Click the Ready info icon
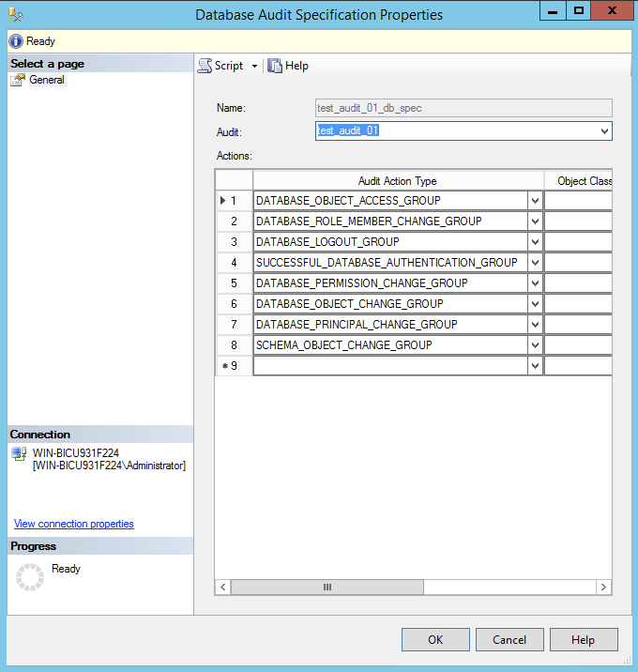The width and height of the screenshot is (638, 672). point(16,41)
